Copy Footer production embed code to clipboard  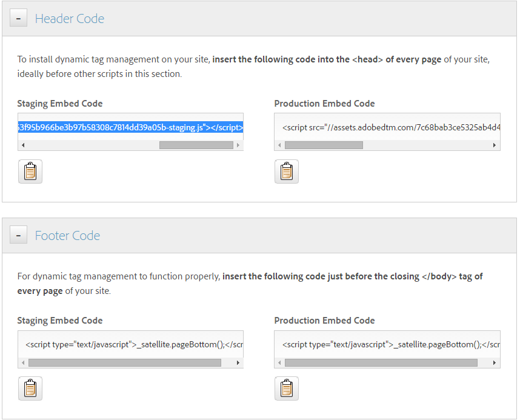pos(287,388)
